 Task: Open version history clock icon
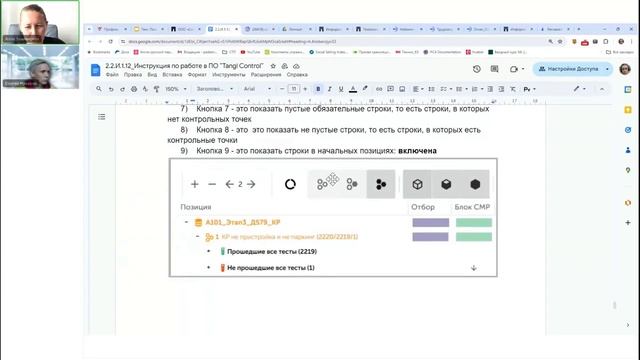[477, 69]
